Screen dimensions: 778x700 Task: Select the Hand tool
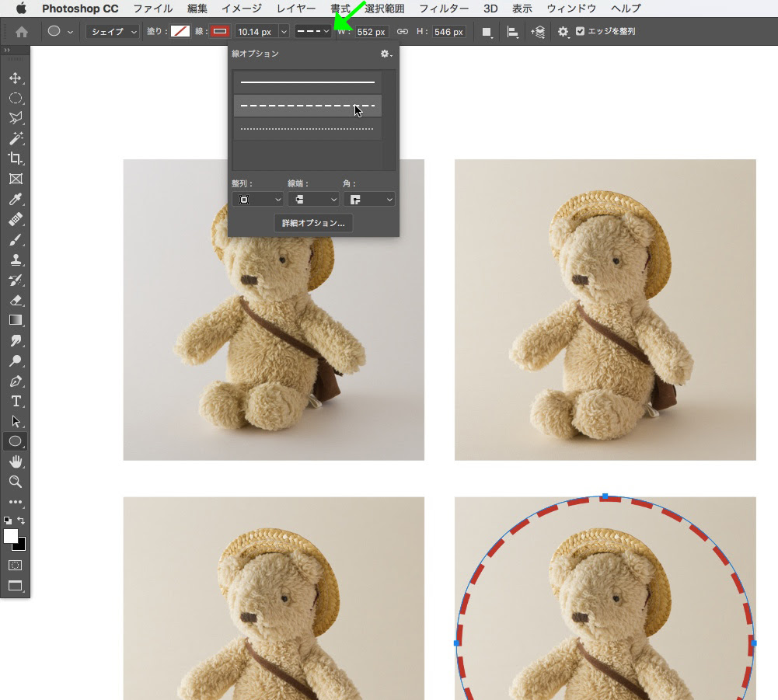coord(16,461)
